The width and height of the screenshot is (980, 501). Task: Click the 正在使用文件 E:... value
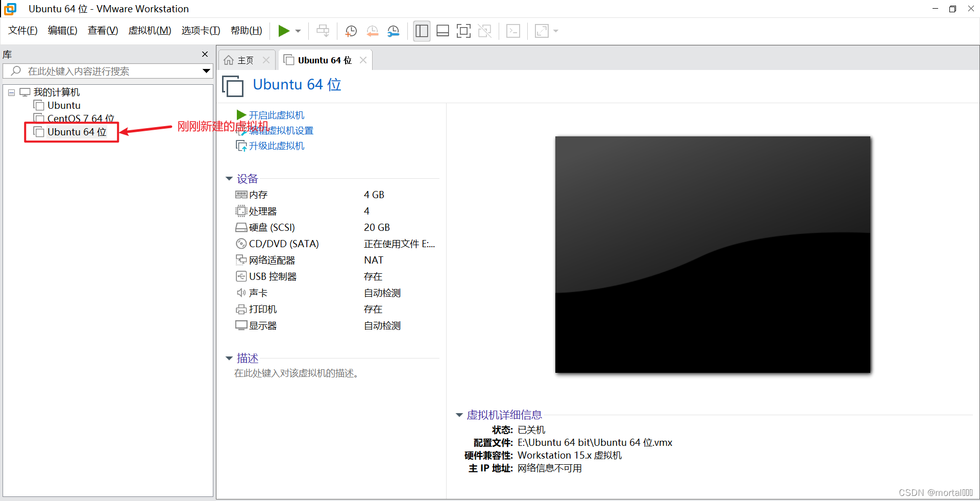(x=400, y=244)
